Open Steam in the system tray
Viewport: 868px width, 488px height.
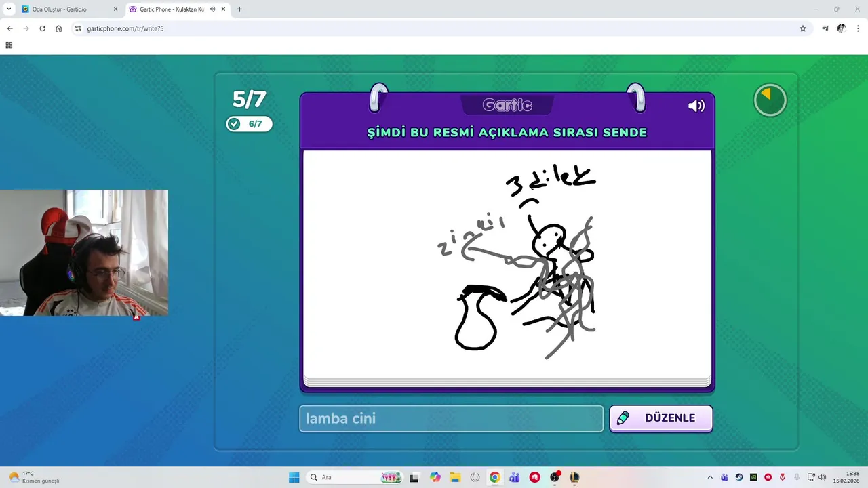click(739, 477)
